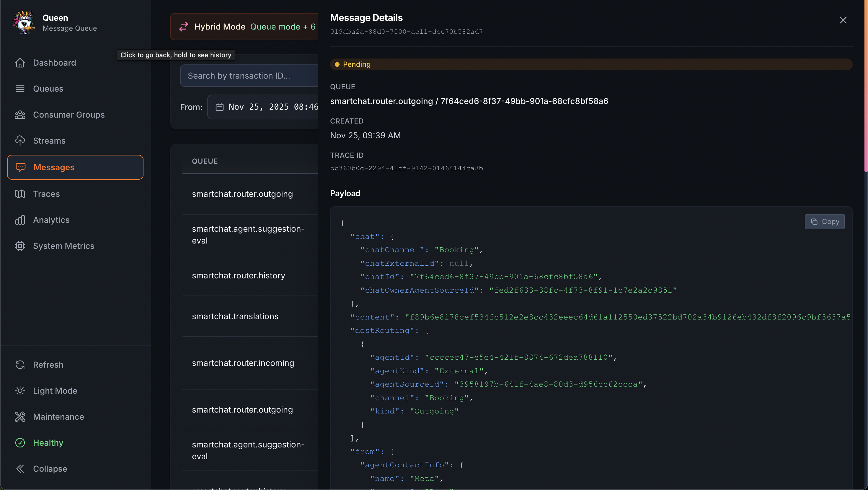Select the smartchat.translations queue row
Viewport: 868px width, 490px height.
coord(235,316)
